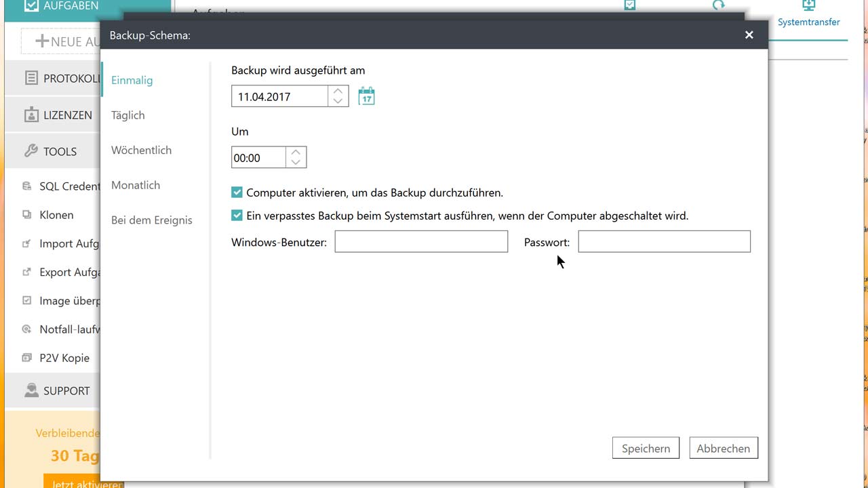The width and height of the screenshot is (868, 488).
Task: Open the calendar date picker icon
Action: [x=366, y=96]
